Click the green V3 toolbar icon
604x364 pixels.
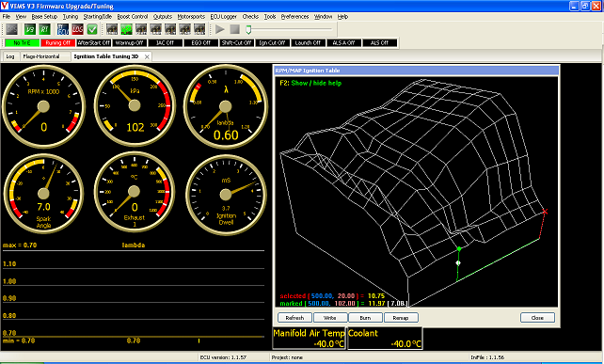(x=30, y=29)
